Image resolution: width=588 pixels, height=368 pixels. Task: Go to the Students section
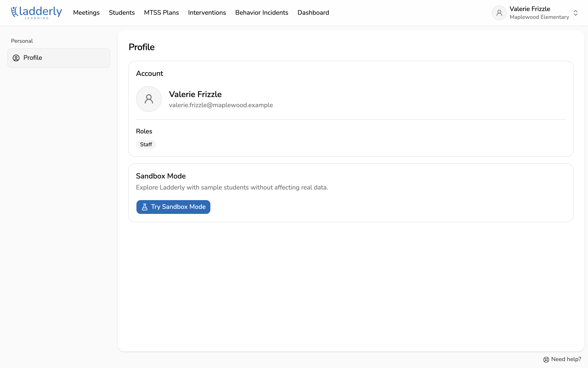[x=122, y=13]
